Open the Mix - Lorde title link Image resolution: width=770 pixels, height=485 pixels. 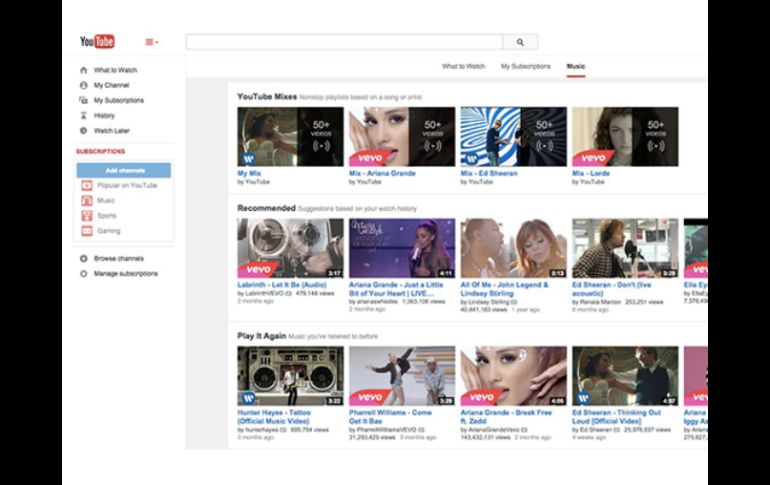(x=591, y=173)
